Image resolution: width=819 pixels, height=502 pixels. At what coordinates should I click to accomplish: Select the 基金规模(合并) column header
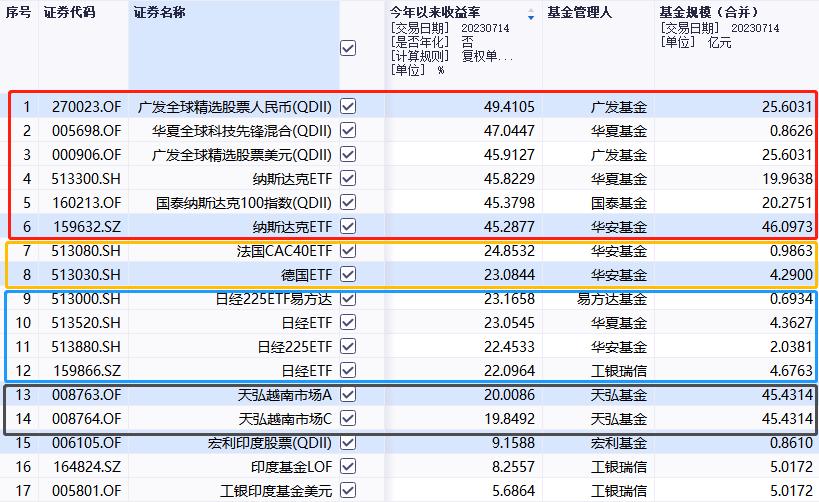click(708, 12)
